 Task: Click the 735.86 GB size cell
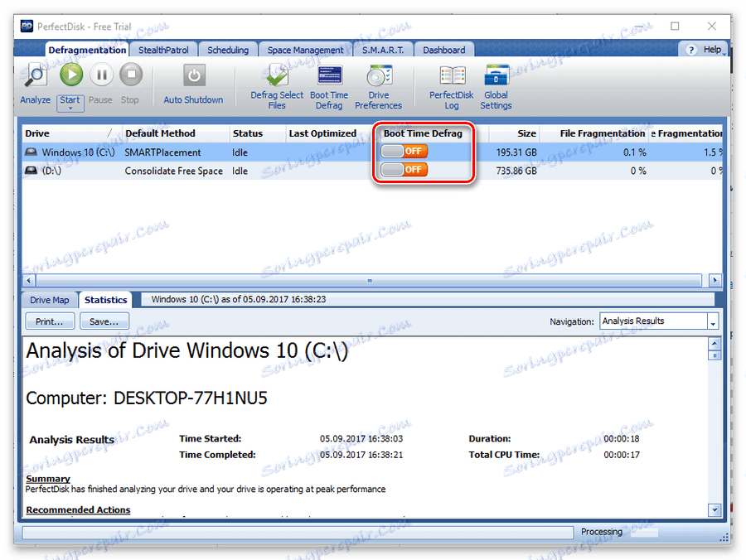(x=516, y=171)
